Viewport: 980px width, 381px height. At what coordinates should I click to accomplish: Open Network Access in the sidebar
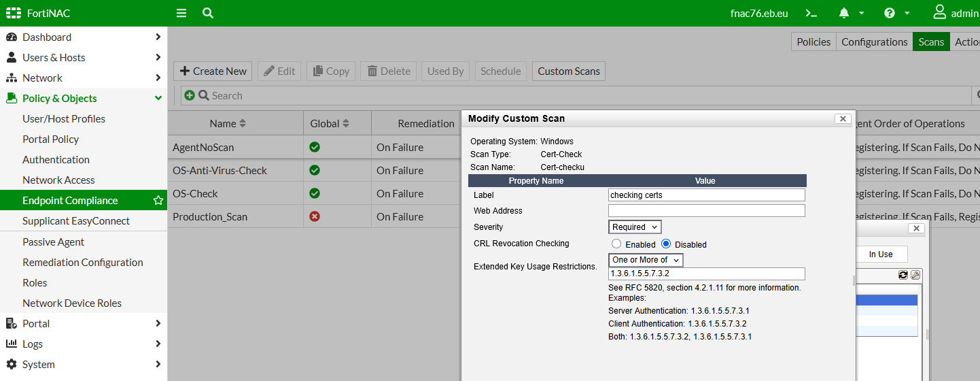[58, 180]
